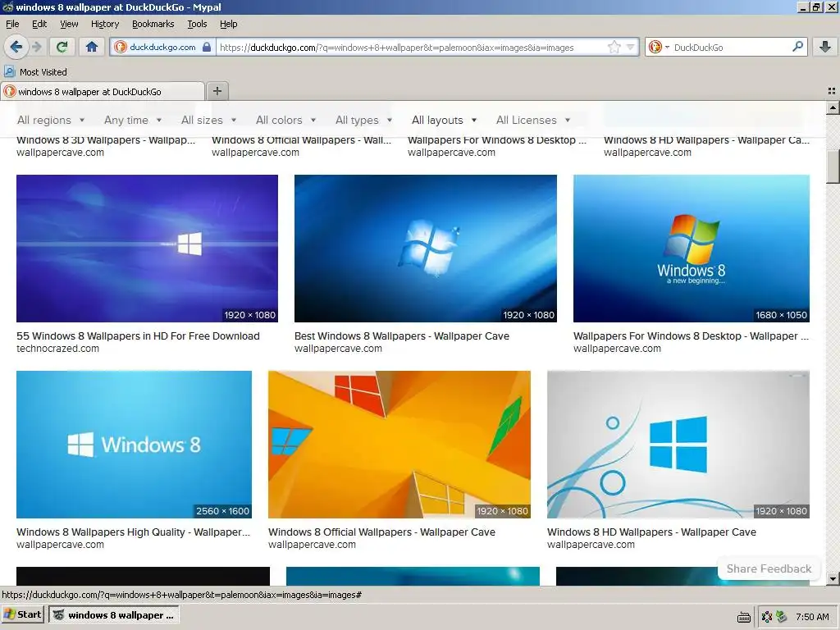This screenshot has width=840, height=630.
Task: Open a new tab with plus button
Action: 217,91
